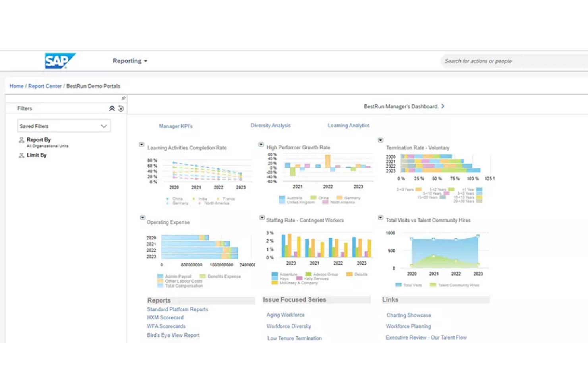Click the Operating Expense bar chart
The height and width of the screenshot is (392, 588).
point(200,247)
